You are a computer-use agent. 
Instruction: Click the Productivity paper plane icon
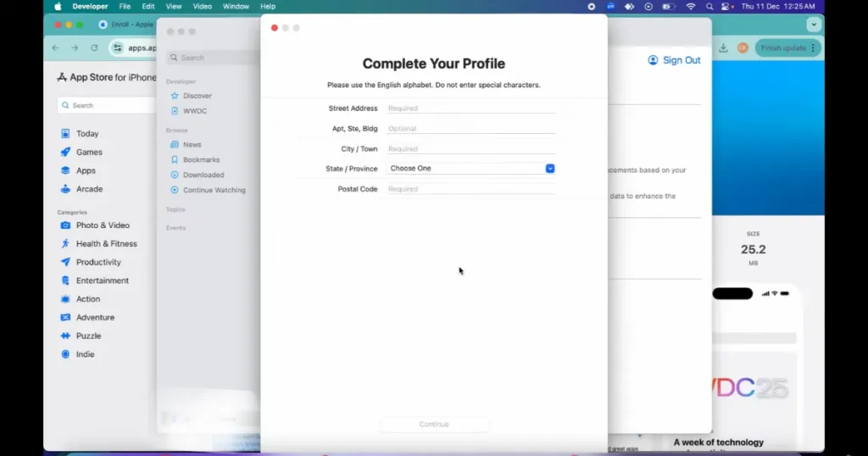(65, 262)
